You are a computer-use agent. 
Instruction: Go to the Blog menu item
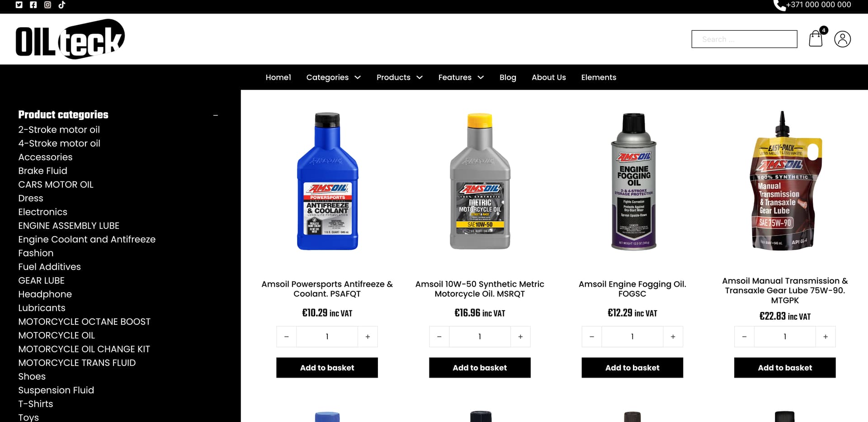pos(508,77)
